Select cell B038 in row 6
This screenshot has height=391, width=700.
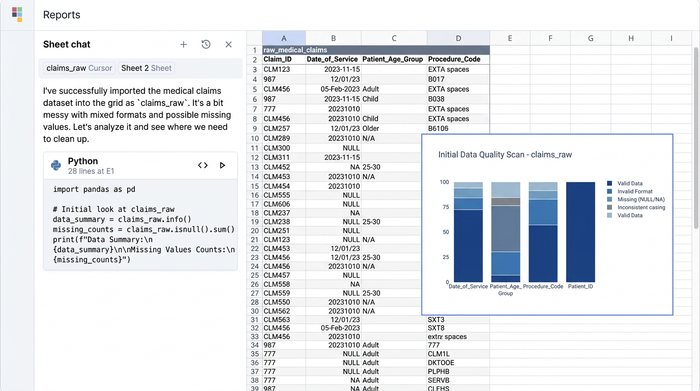(458, 99)
